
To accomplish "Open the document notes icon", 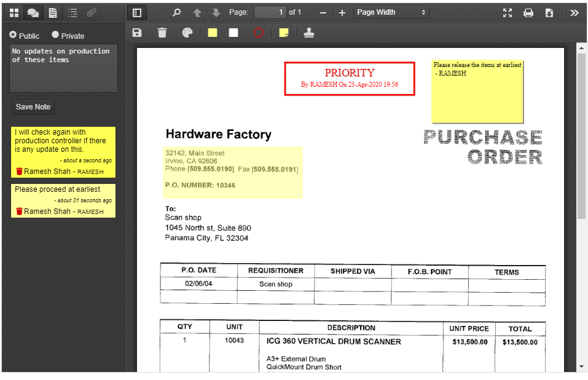I will click(x=53, y=12).
